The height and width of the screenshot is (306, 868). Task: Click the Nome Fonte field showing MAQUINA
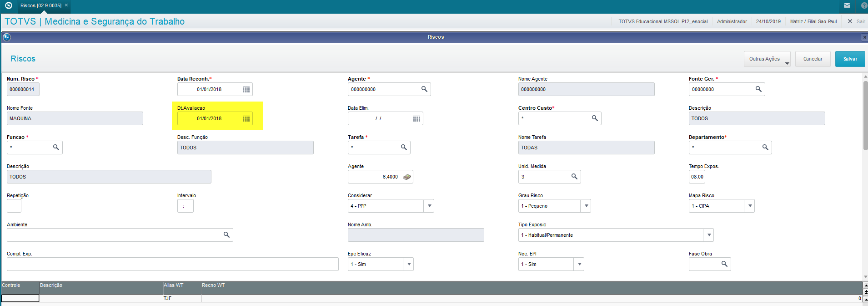pyautogui.click(x=75, y=118)
